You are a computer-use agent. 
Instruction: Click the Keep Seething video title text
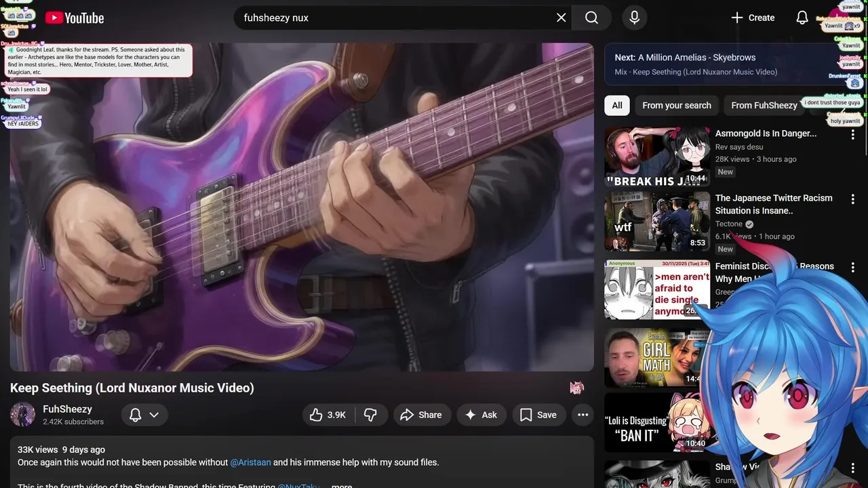132,388
